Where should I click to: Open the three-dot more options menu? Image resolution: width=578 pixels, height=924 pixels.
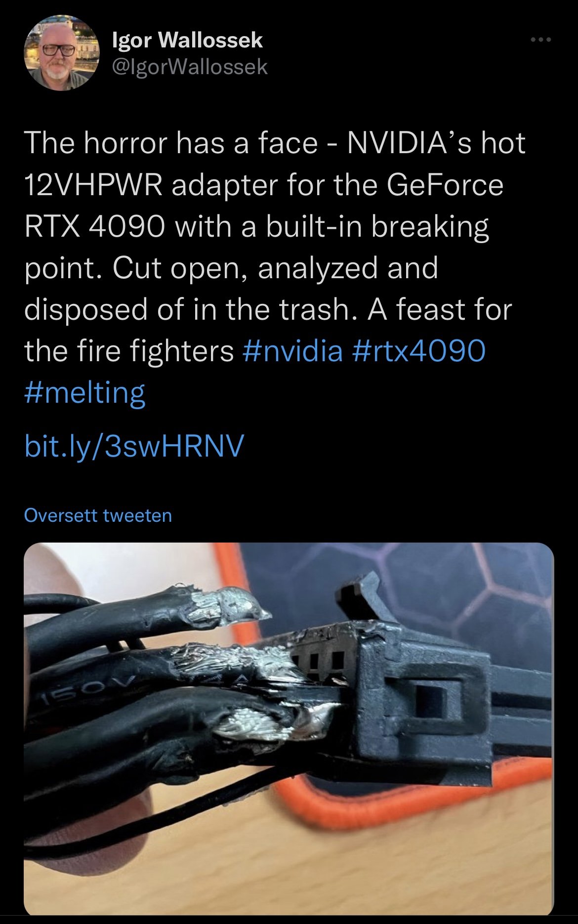[541, 40]
